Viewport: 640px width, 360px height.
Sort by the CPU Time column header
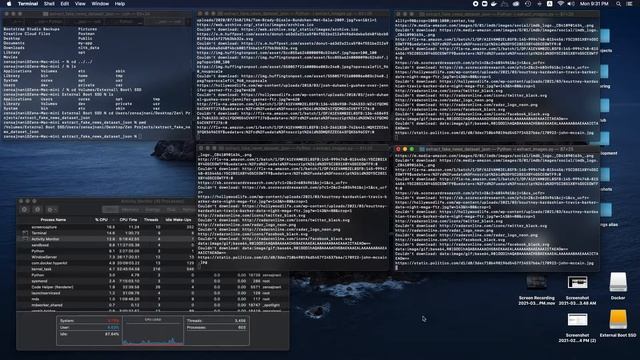point(128,220)
